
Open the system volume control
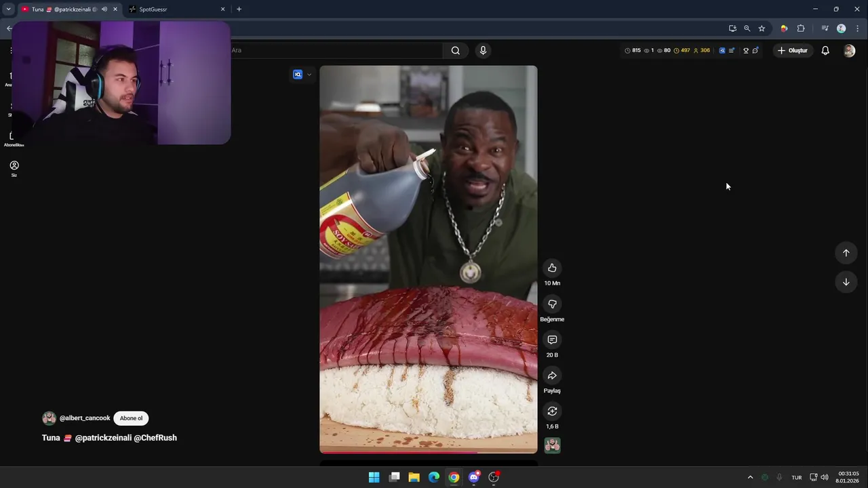(825, 477)
